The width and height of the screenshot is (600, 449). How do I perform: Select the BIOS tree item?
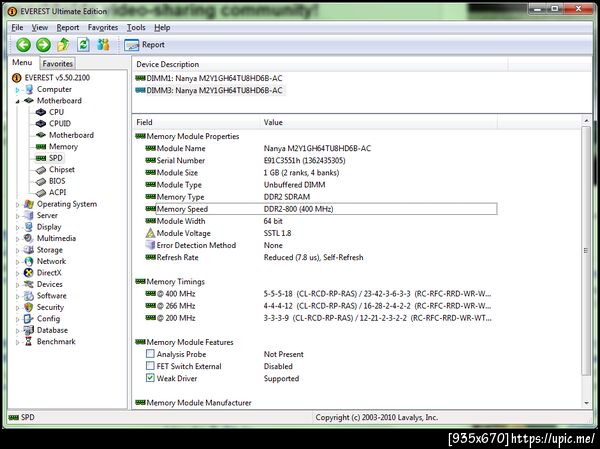coord(57,181)
